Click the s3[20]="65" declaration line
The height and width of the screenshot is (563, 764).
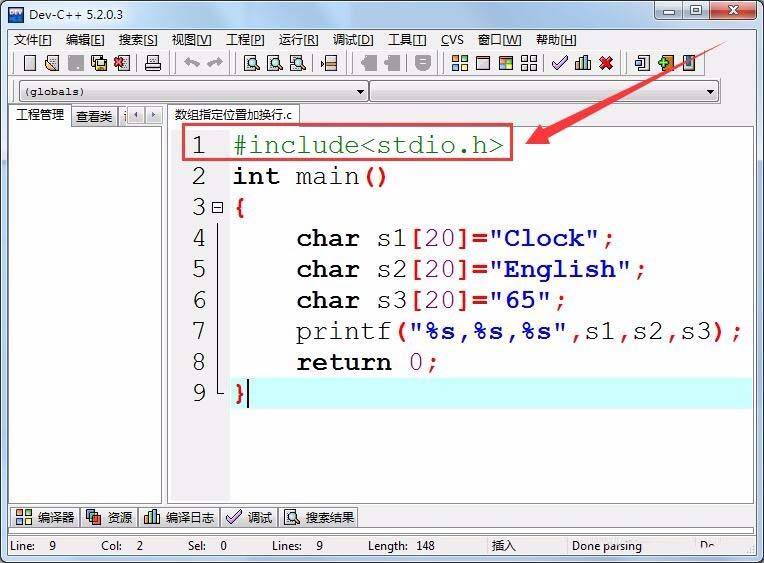(431, 300)
